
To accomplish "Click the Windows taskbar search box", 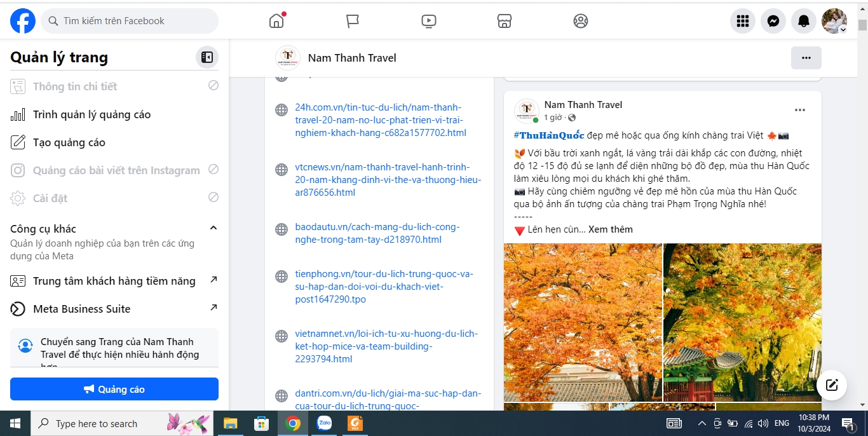I will [123, 423].
